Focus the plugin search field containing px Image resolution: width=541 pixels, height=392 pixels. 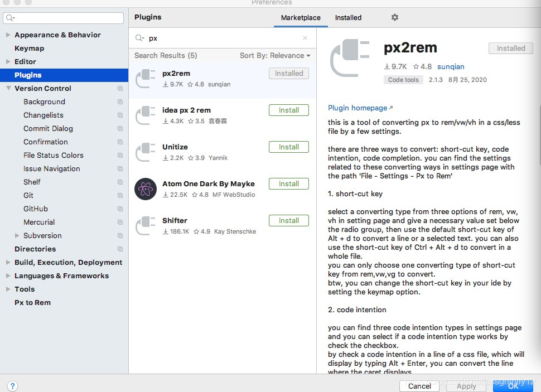tap(223, 38)
